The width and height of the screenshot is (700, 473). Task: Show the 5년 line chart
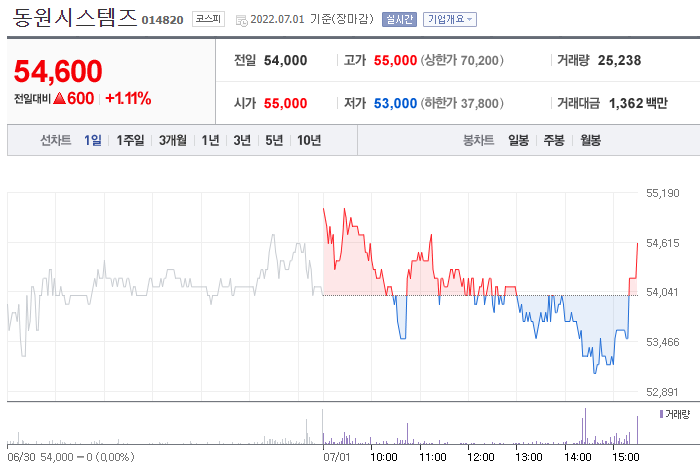274,140
